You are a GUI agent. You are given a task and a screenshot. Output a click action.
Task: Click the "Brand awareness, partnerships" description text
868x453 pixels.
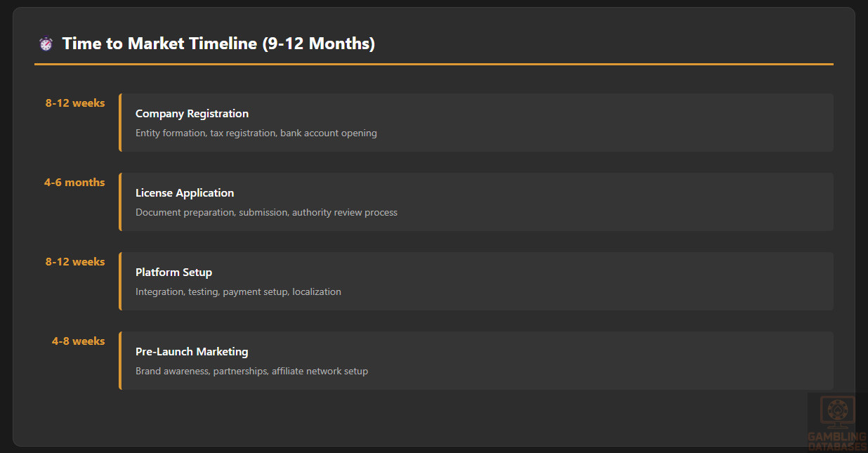(251, 372)
